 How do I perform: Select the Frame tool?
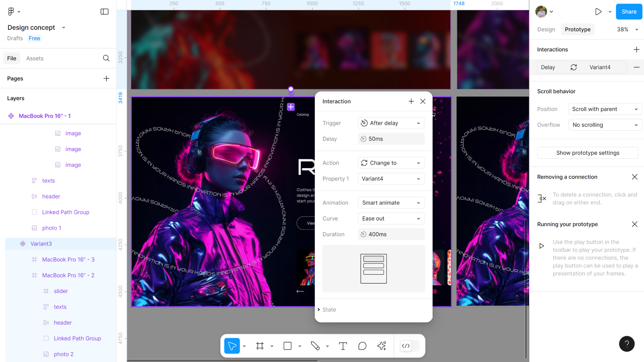(260, 346)
